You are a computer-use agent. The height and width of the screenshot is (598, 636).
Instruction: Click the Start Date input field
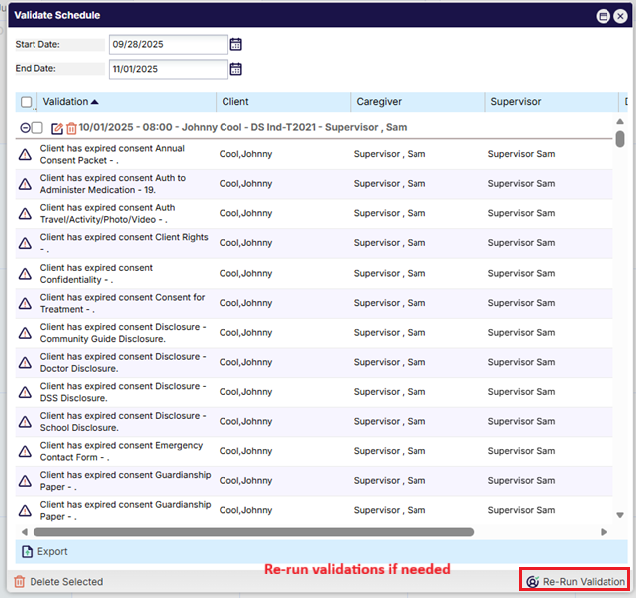[x=168, y=44]
